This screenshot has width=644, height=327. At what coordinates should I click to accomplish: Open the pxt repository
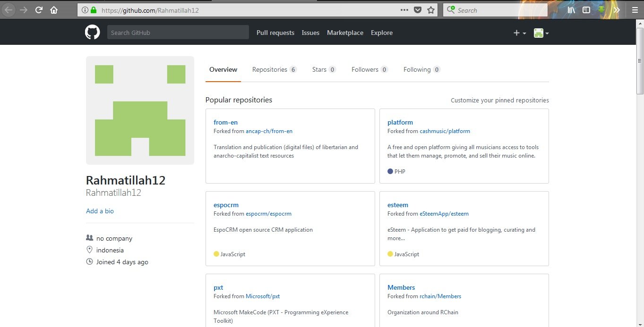[218, 287]
